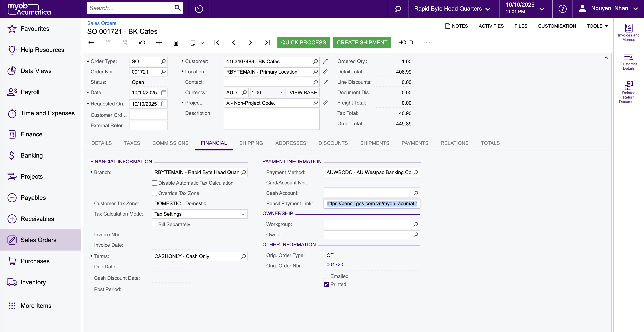Click the Customer Ord... input field
The height and width of the screenshot is (332, 644).
[148, 115]
